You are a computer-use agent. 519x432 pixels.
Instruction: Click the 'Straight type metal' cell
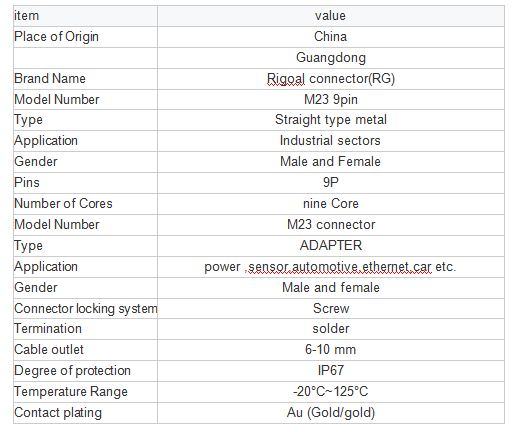click(x=331, y=120)
